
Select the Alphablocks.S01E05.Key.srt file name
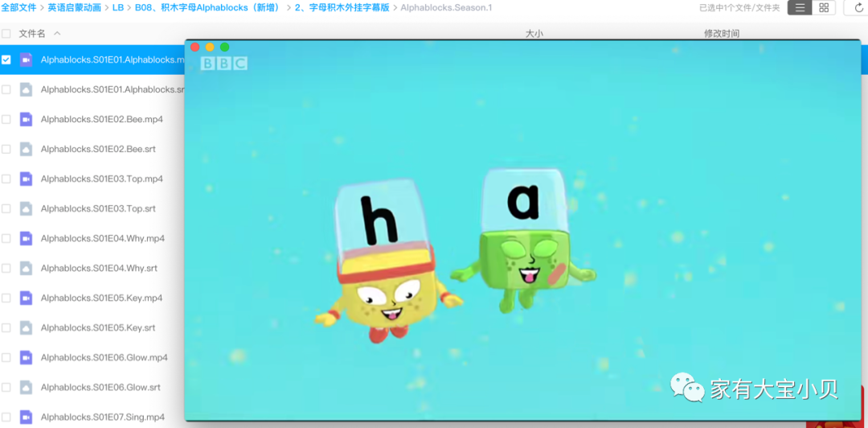[98, 327]
